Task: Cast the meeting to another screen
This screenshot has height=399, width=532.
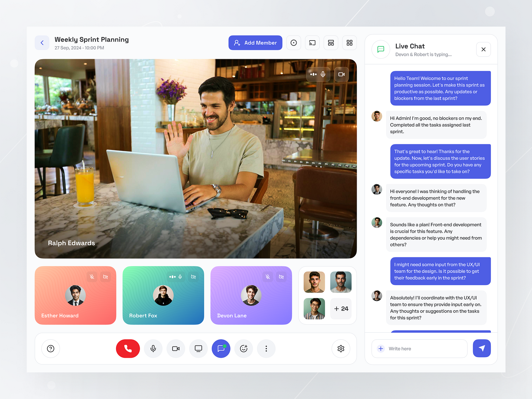Action: point(312,43)
